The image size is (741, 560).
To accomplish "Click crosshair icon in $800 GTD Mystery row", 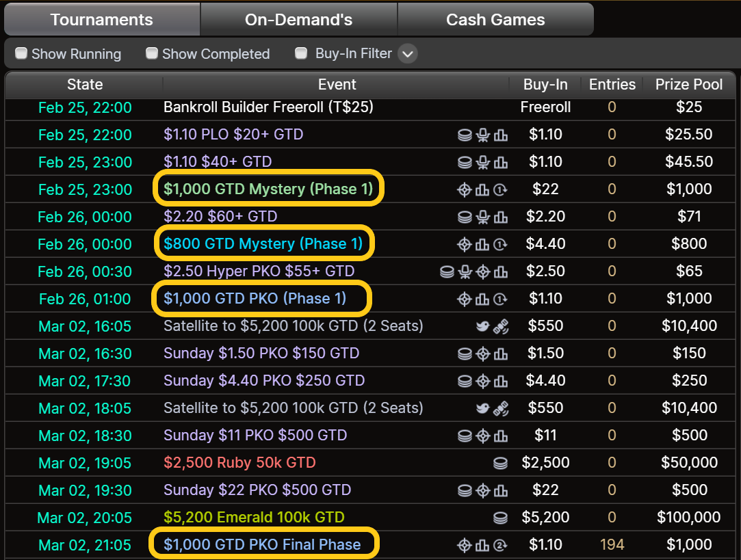I will [x=465, y=245].
